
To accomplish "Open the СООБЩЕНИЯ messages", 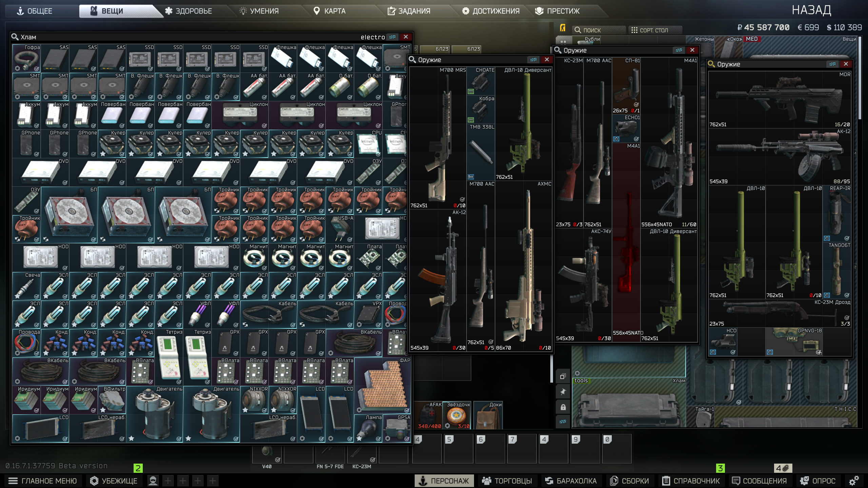I will (x=759, y=481).
